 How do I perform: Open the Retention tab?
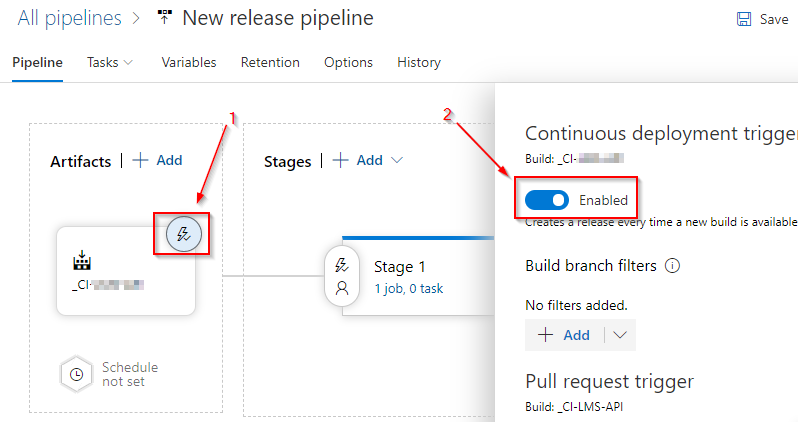coord(270,62)
